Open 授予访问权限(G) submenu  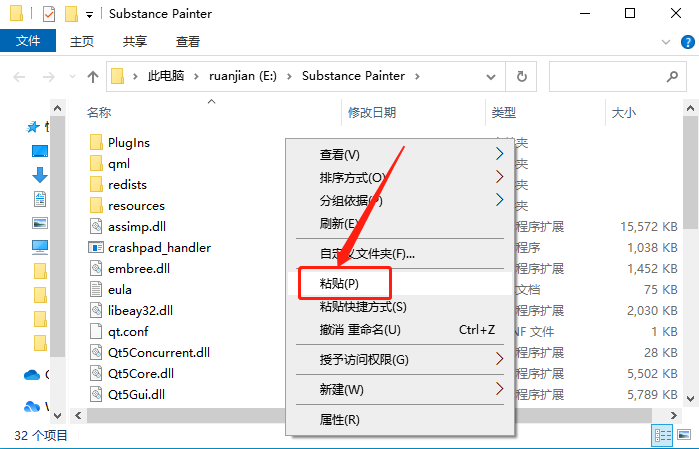[400, 359]
